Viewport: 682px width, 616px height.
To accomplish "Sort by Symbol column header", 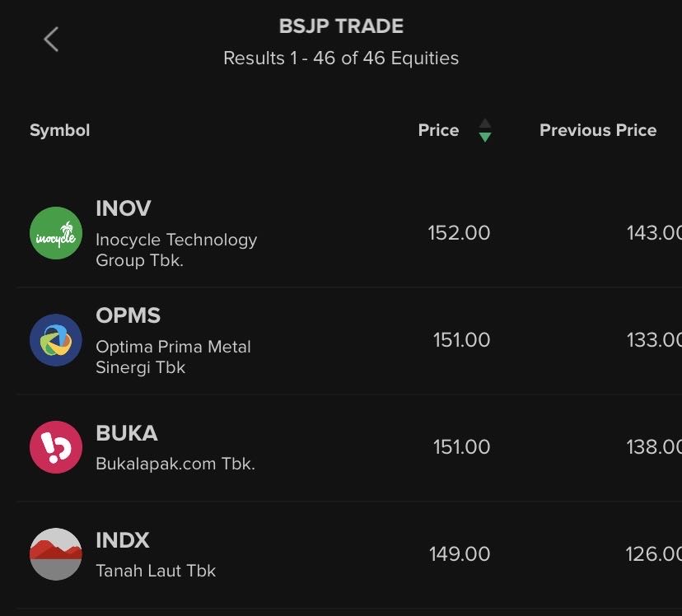I will (x=59, y=130).
